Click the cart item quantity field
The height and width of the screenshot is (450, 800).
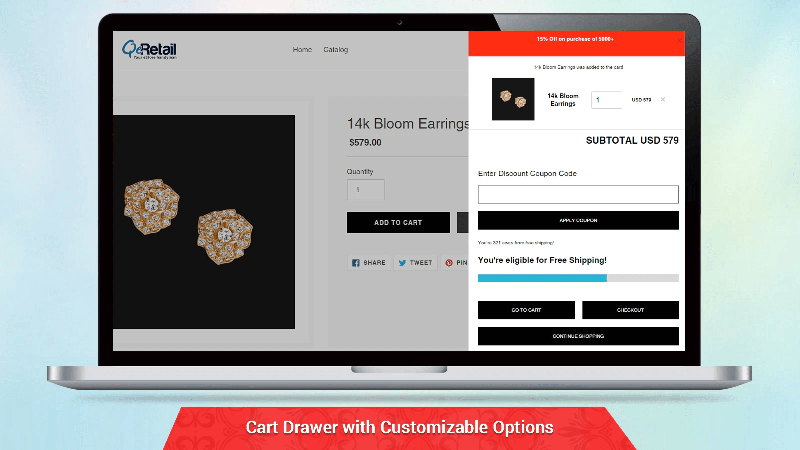pyautogui.click(x=607, y=99)
